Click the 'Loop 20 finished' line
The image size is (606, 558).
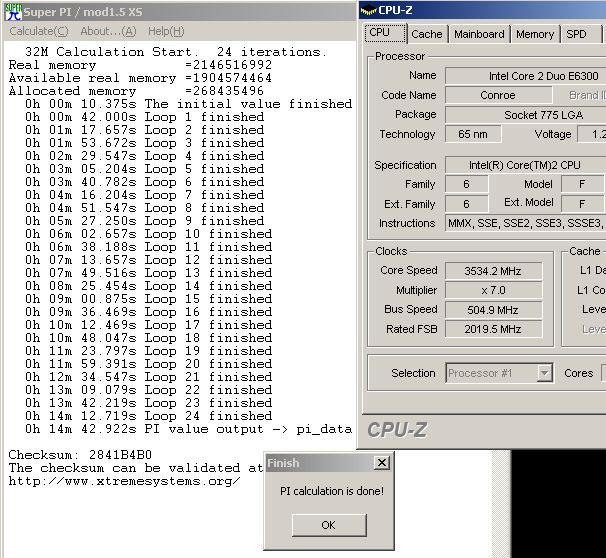[148, 364]
